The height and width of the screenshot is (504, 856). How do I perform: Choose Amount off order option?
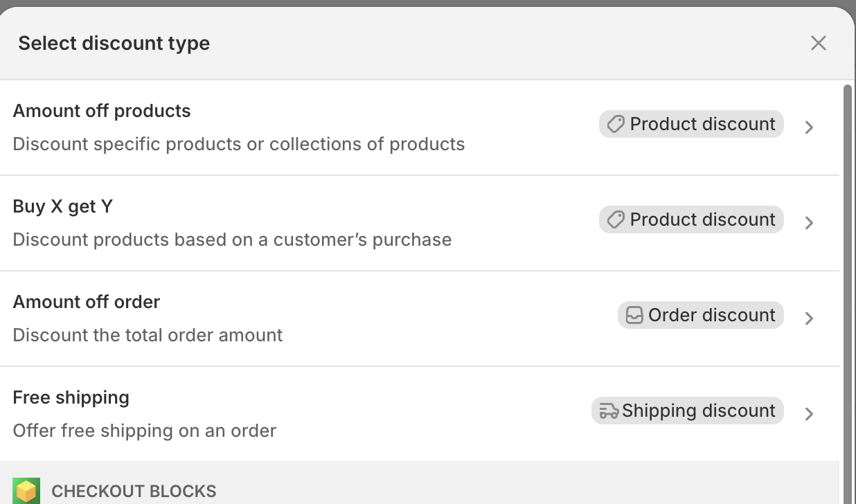click(420, 318)
